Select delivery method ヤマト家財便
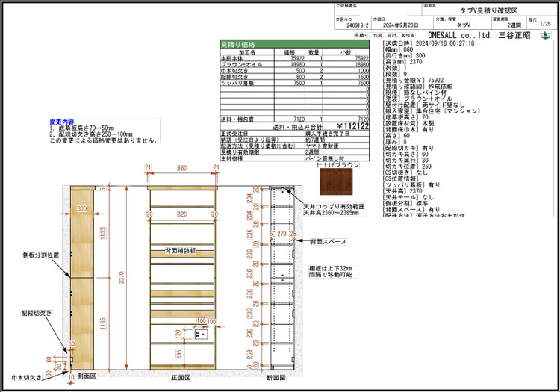This screenshot has width=560, height=392. click(322, 146)
